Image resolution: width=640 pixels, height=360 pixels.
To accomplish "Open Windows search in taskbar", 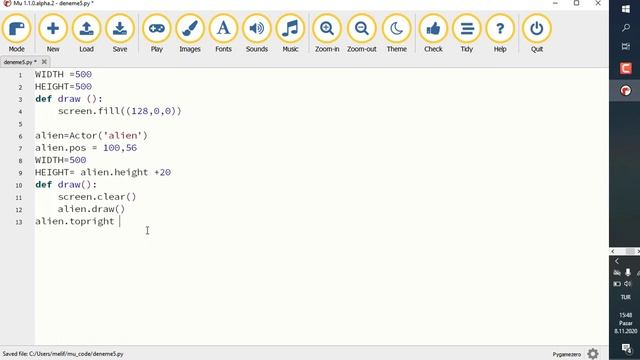I will tap(625, 28).
